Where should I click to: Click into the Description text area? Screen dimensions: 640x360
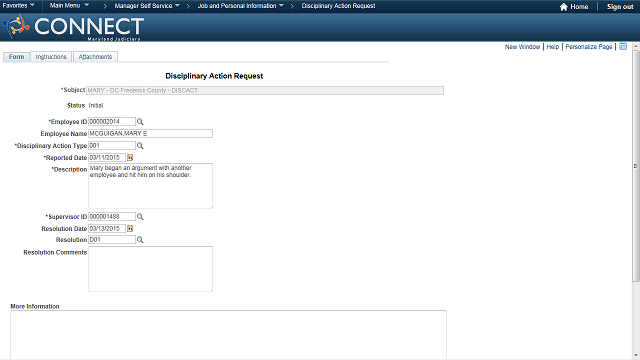[150, 186]
